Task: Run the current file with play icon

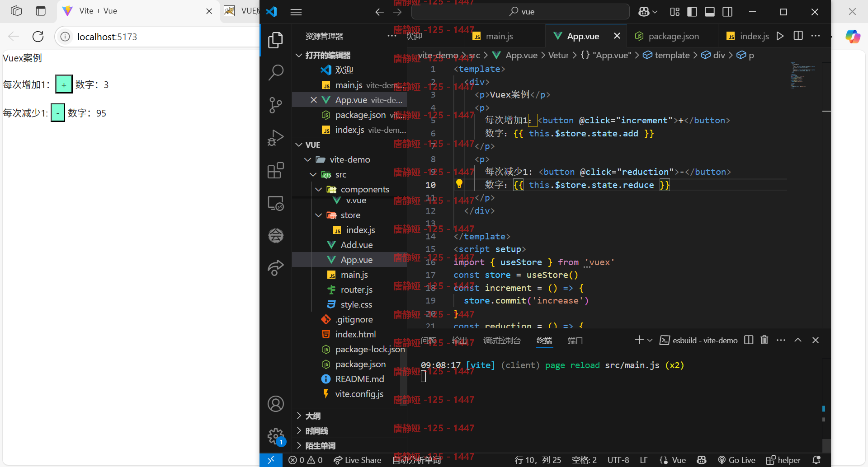Action: coord(780,36)
